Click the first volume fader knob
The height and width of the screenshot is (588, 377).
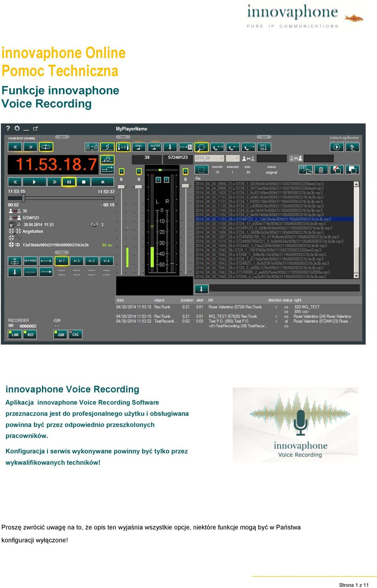122,187
